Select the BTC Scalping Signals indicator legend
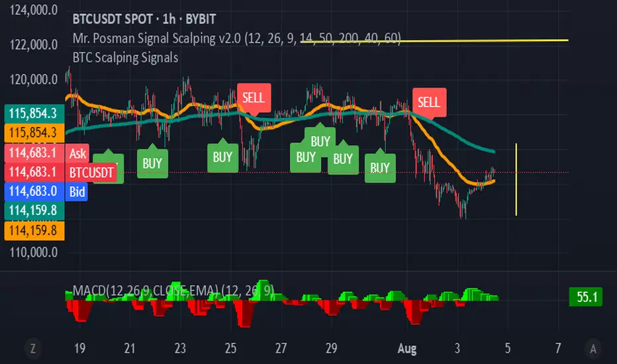The width and height of the screenshot is (617, 364). [x=125, y=58]
